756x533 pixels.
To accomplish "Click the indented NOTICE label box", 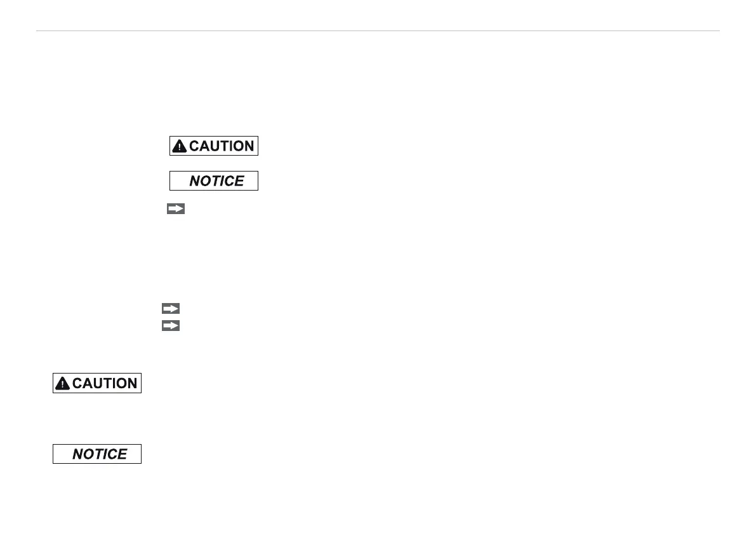I will [213, 181].
